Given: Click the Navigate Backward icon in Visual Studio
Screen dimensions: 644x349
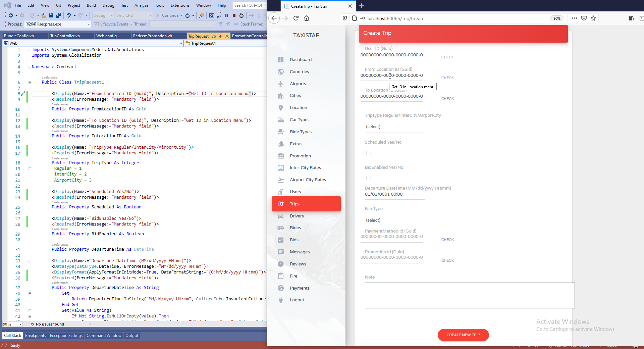Looking at the screenshot, I should (x=11, y=15).
